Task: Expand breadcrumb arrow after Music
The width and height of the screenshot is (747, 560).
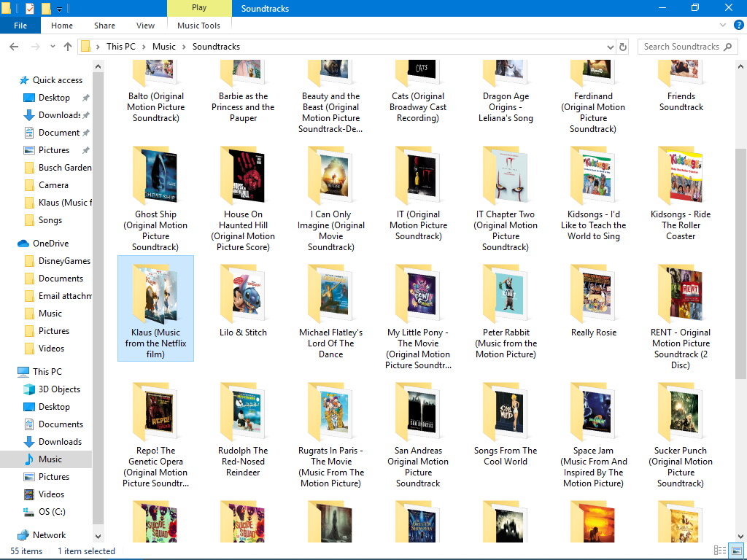Action: pos(184,47)
